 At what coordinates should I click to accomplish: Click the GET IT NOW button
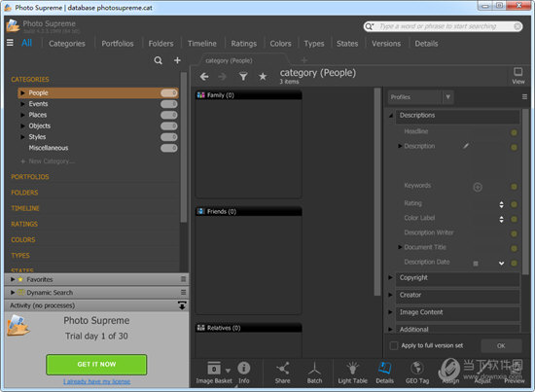96,365
